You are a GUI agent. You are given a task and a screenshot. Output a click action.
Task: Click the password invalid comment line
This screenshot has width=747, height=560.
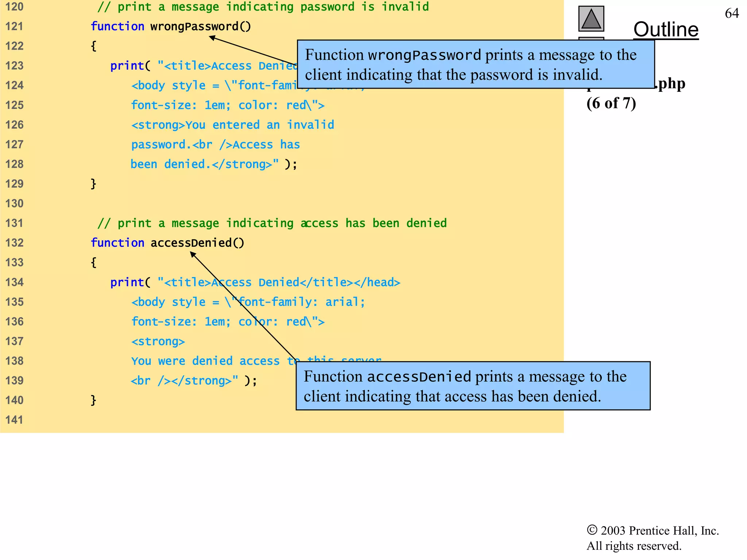coord(263,7)
